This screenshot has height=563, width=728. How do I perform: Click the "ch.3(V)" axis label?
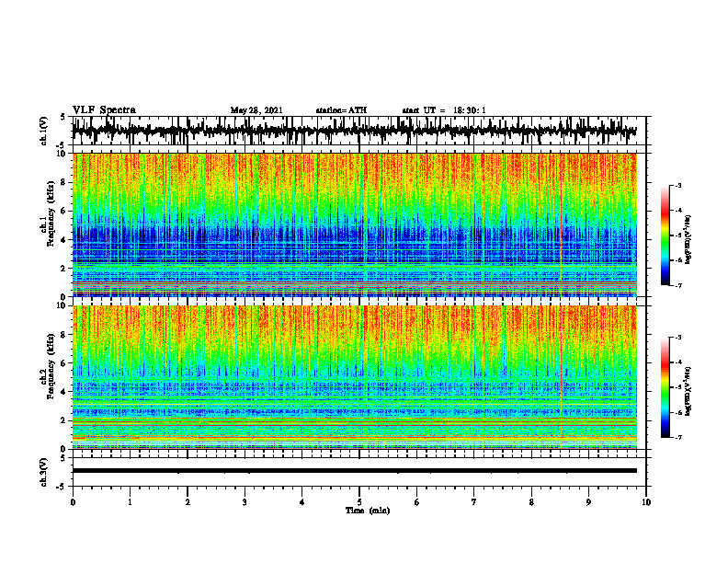pos(44,472)
